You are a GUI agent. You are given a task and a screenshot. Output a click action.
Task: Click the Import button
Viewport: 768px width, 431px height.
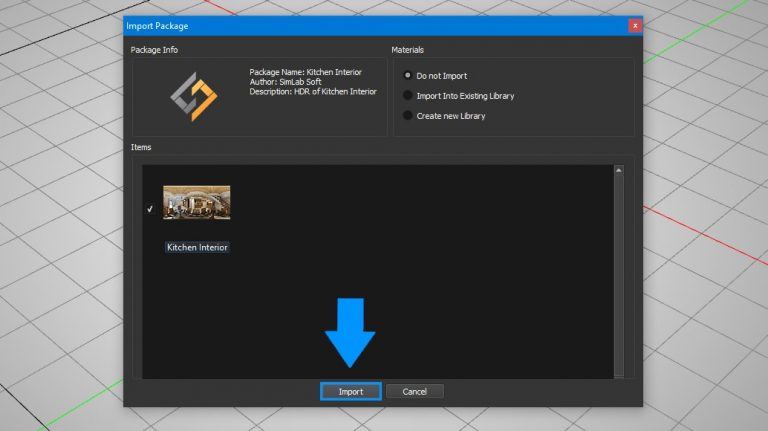[x=351, y=391]
